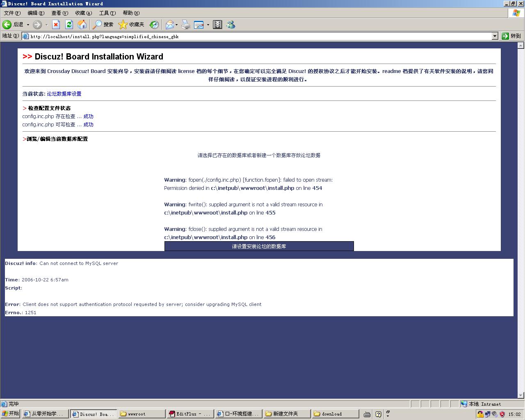Click the Windows flag throbber logo

516,13
